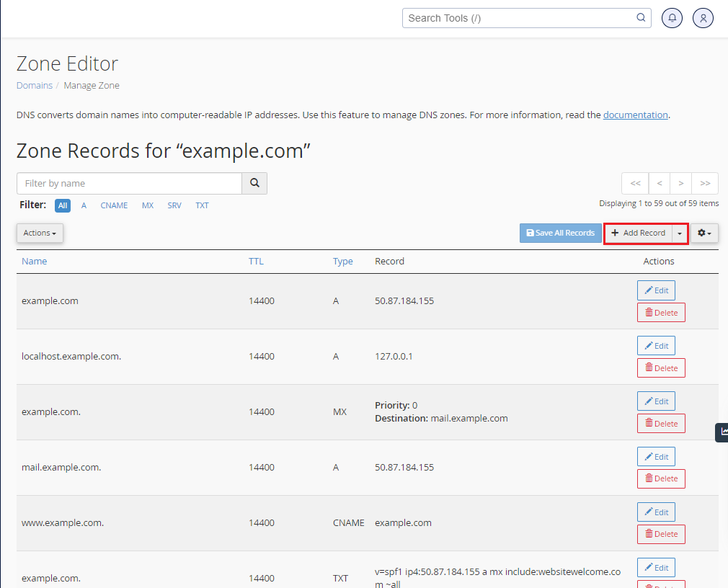Sort records by Type column
728x588 pixels.
(x=342, y=262)
